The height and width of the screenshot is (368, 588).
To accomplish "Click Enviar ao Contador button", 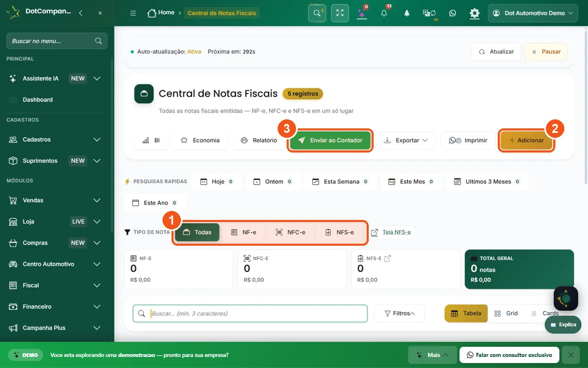I will tap(330, 140).
